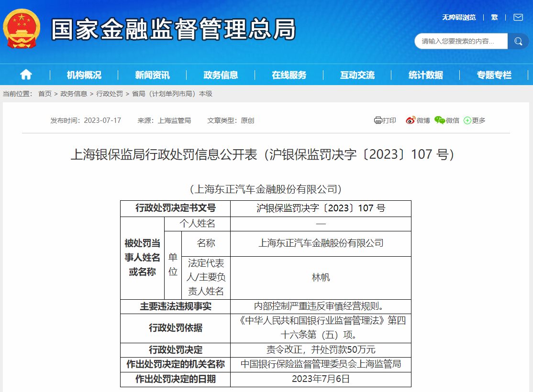Screen dimensions: 533x392
Task: Share to WeChat (微信)
Action: [x=447, y=120]
